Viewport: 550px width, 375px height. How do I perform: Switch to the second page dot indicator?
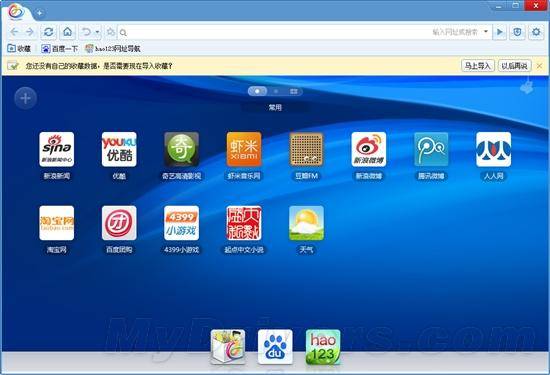276,91
